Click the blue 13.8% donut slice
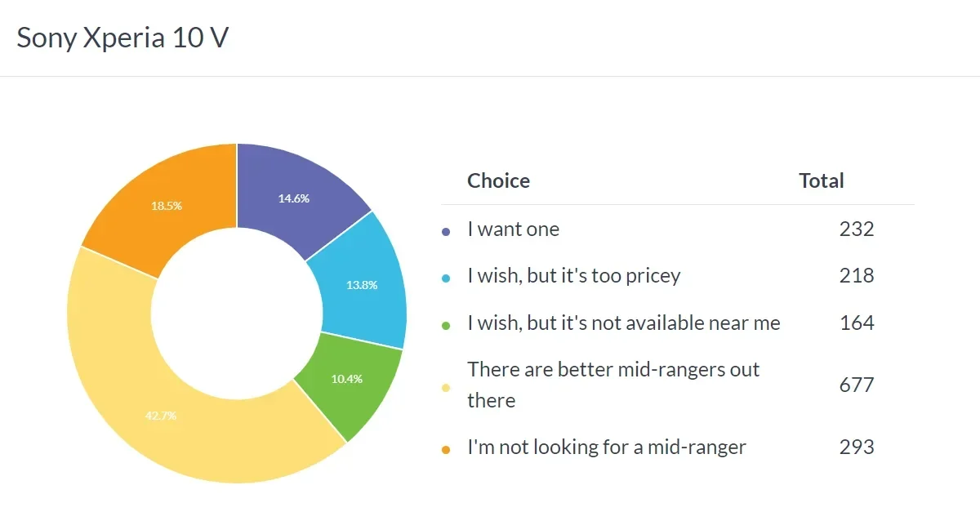The height and width of the screenshot is (512, 980). click(x=361, y=286)
